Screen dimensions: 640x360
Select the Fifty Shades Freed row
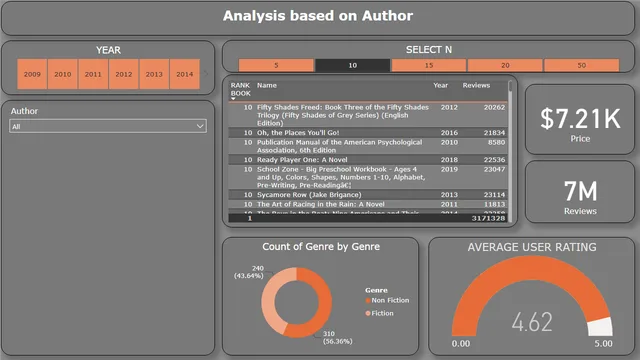point(368,115)
